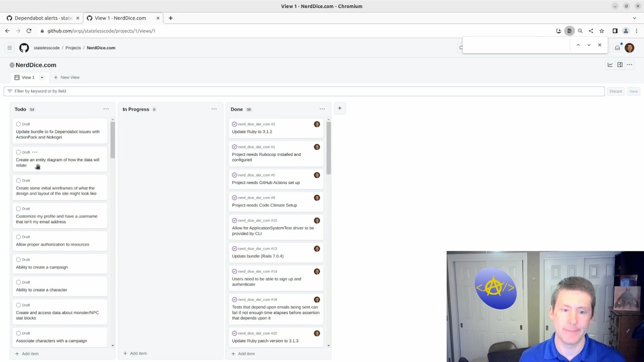Open the Update bundle Dependabot issues draft
644x362 pixels.
60,131
